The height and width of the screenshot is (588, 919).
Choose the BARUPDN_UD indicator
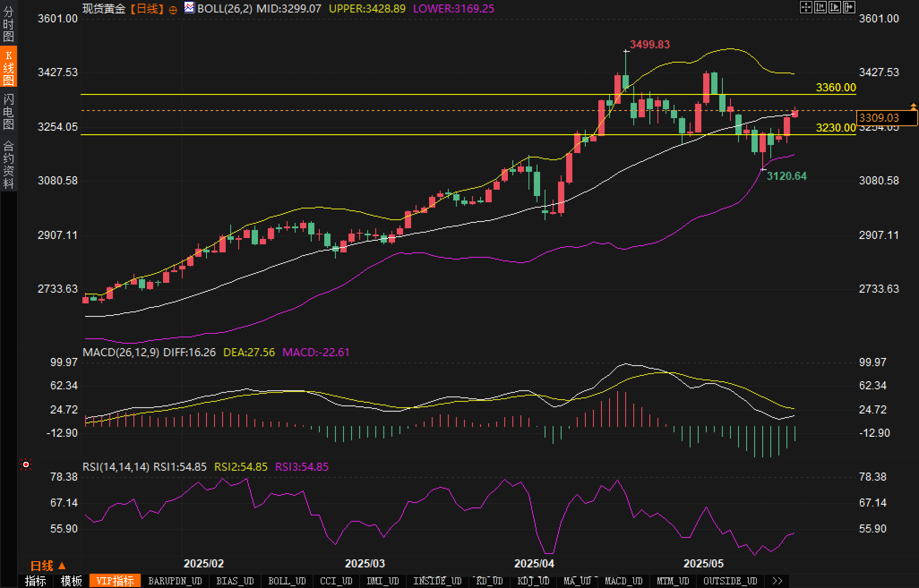click(x=175, y=581)
